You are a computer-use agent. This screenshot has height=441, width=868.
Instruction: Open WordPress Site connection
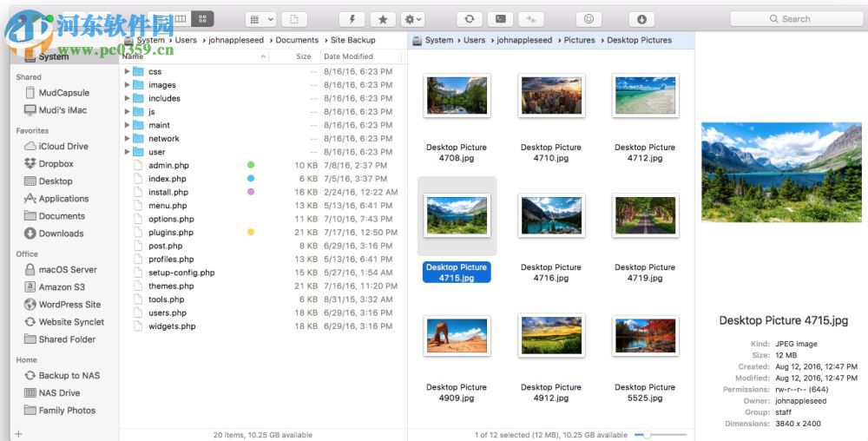pyautogui.click(x=62, y=305)
